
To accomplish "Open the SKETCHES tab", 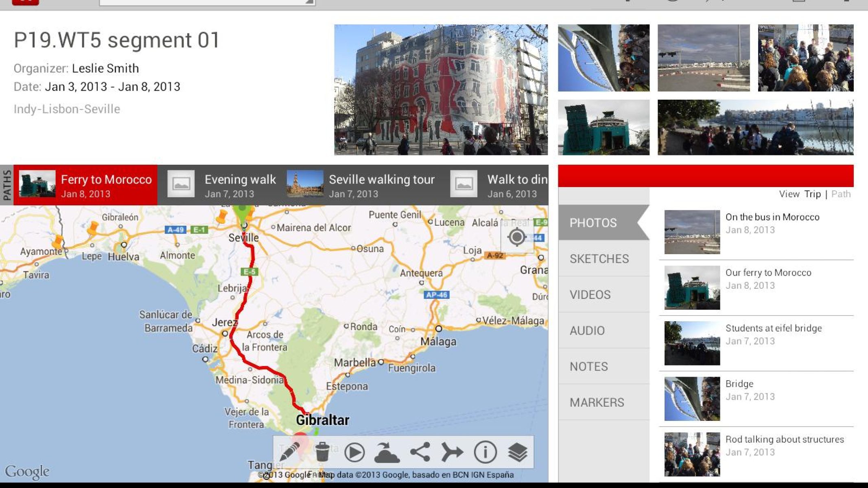I will pos(599,259).
